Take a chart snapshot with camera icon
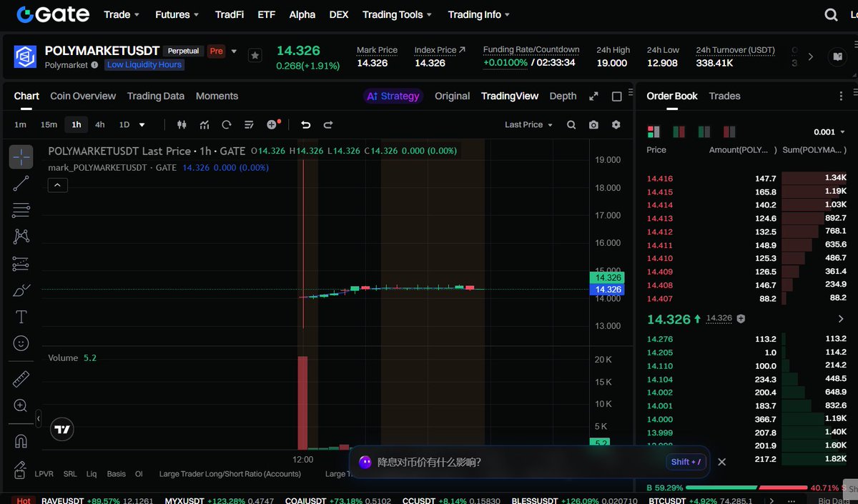This screenshot has width=858, height=504. coord(593,124)
